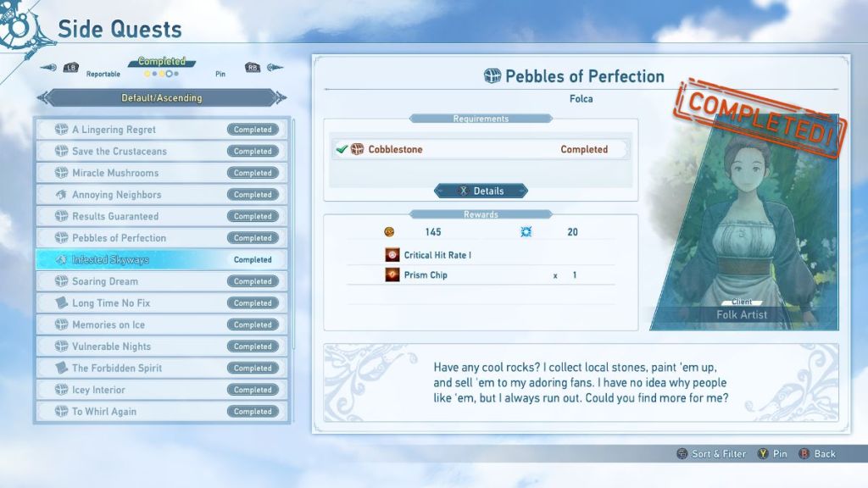The image size is (868, 488).
Task: Click the left arrow of Default/Ascending sort
Action: (x=44, y=98)
